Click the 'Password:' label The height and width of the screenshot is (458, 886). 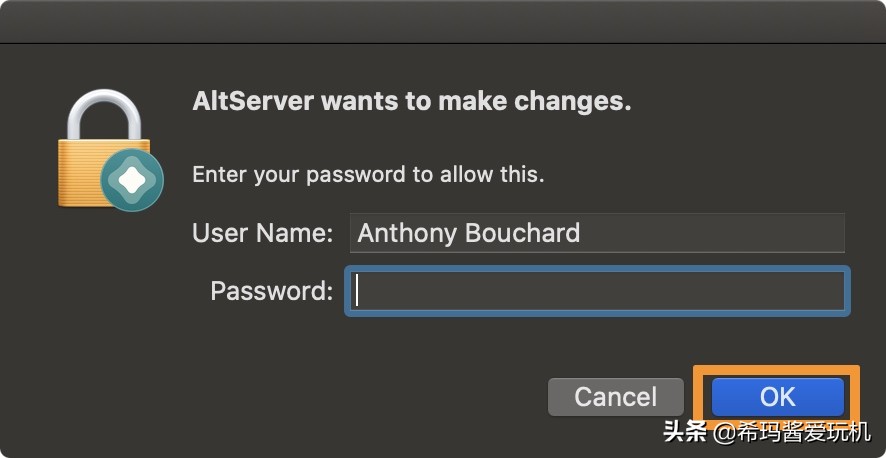(x=271, y=291)
